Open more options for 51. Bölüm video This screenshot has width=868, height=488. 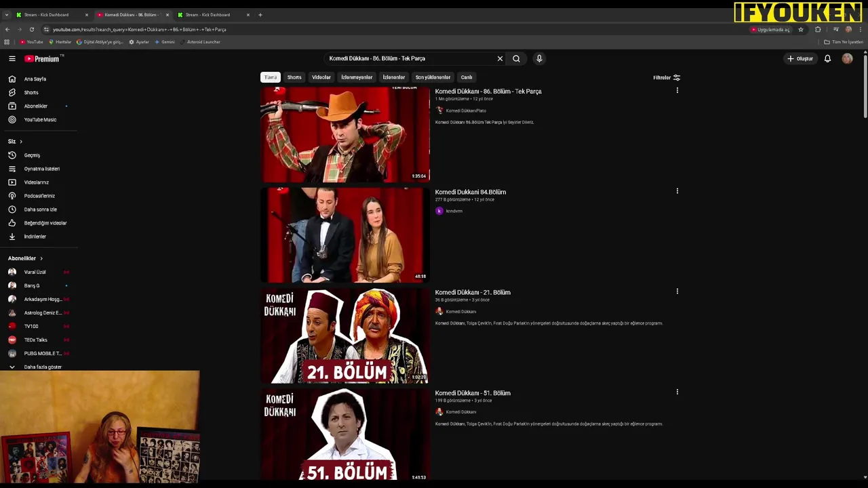click(x=677, y=392)
